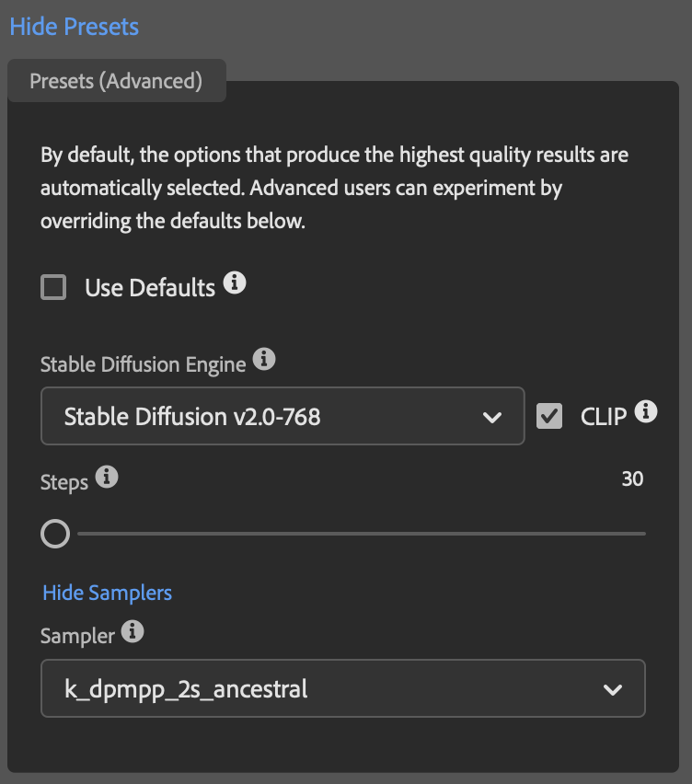Show info for Stable Diffusion Engine
Screen dimensions: 692x784
[264, 359]
